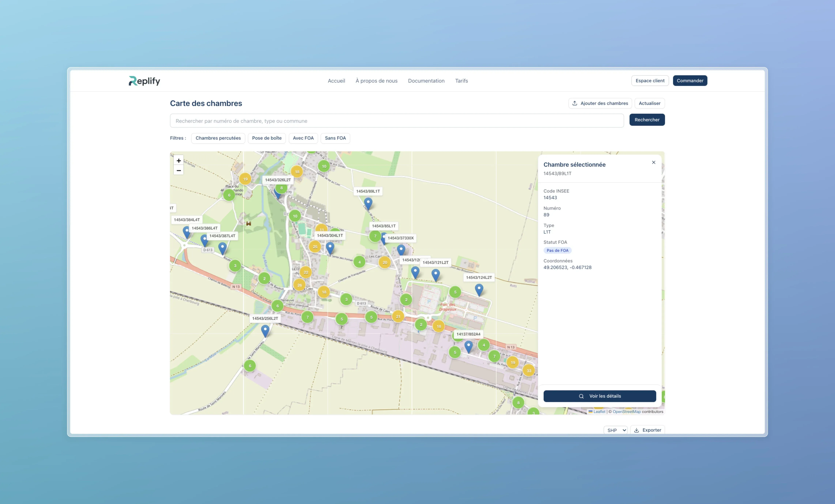835x504 pixels.
Task: Click the Voir les détails button
Action: click(x=600, y=396)
